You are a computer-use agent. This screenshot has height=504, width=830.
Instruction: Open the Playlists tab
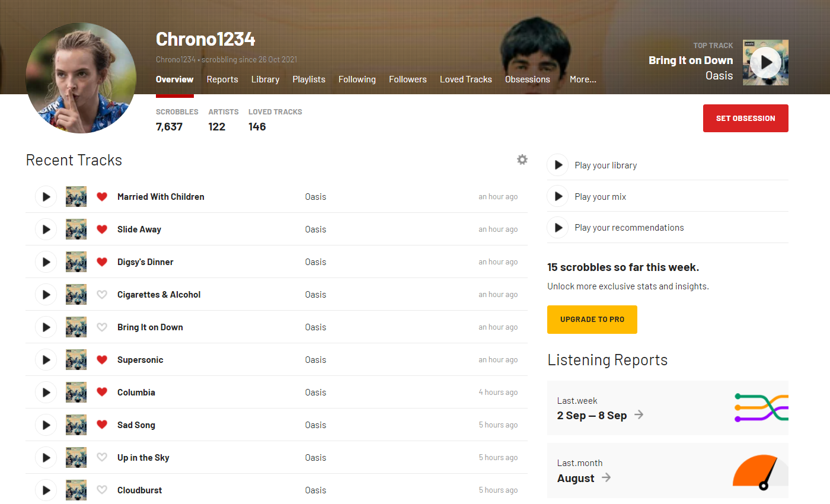(x=309, y=79)
